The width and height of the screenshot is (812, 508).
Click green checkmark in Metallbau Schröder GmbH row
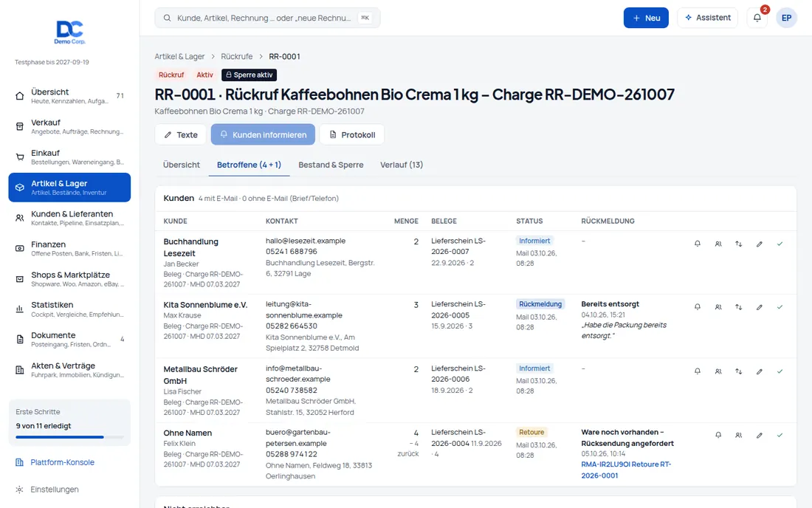tap(780, 371)
